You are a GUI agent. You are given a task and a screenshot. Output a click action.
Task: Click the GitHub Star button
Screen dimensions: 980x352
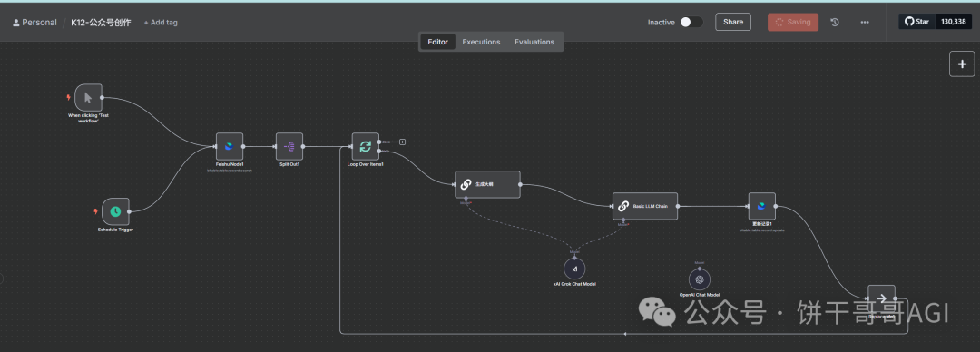pos(916,22)
